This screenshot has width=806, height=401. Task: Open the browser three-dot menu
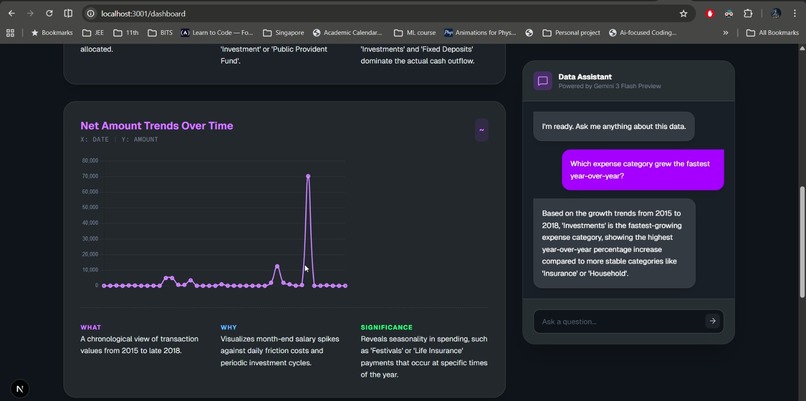(795, 14)
